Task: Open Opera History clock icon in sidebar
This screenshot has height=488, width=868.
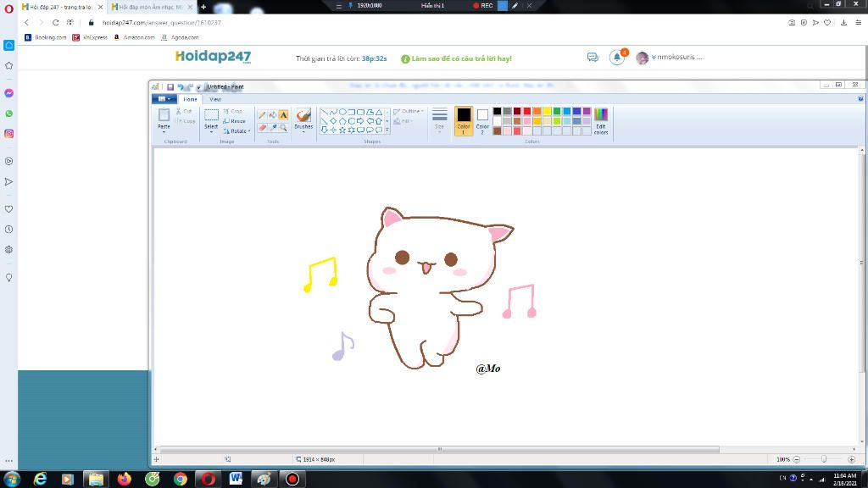Action: (8, 230)
